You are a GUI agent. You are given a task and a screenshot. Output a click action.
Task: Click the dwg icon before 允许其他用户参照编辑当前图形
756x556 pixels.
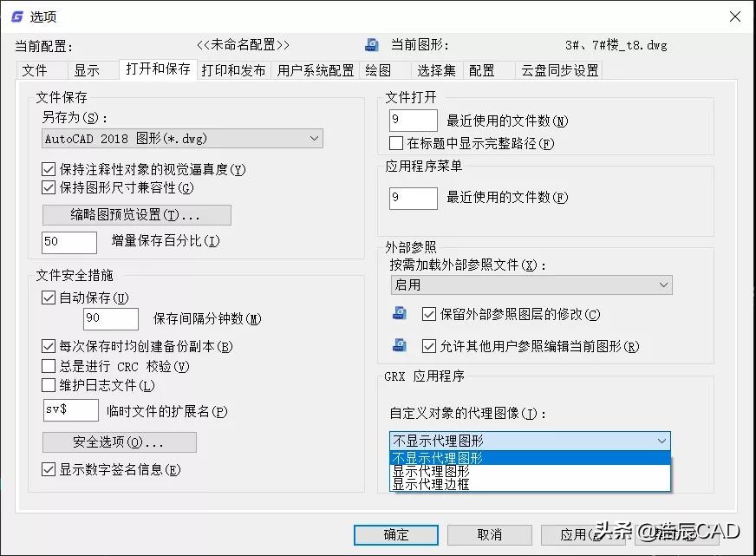point(400,346)
